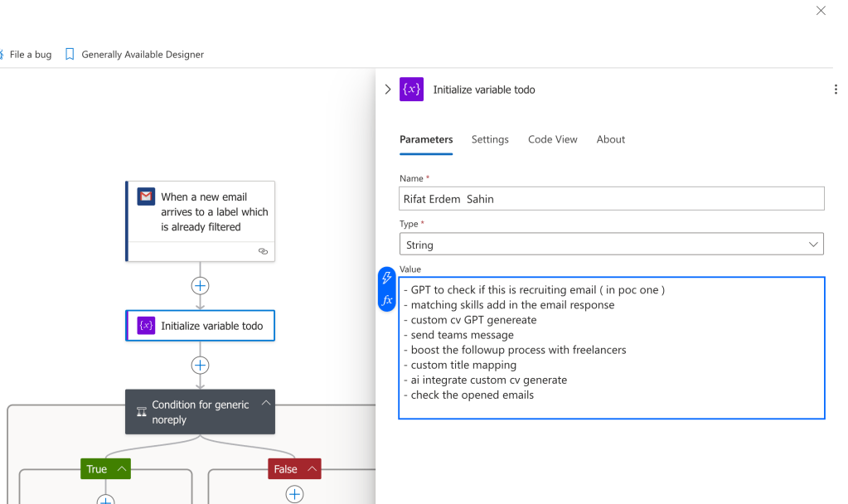Select the Gmail email trigger card
Screen dimensions: 848x504
click(200, 221)
